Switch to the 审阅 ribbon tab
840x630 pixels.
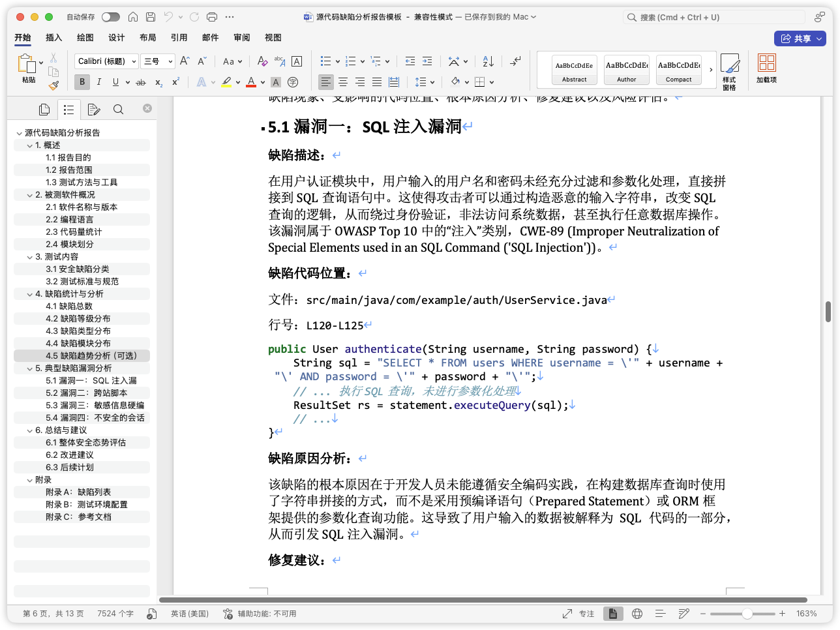(242, 38)
